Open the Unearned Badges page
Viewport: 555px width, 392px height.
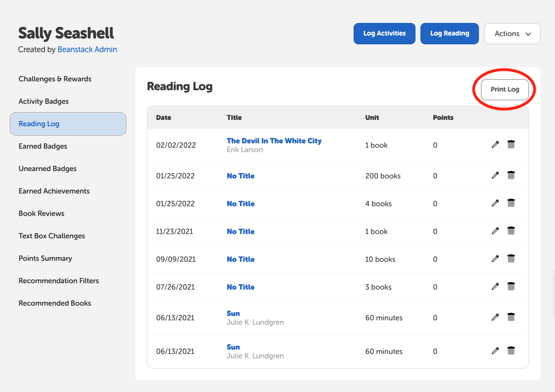point(47,168)
